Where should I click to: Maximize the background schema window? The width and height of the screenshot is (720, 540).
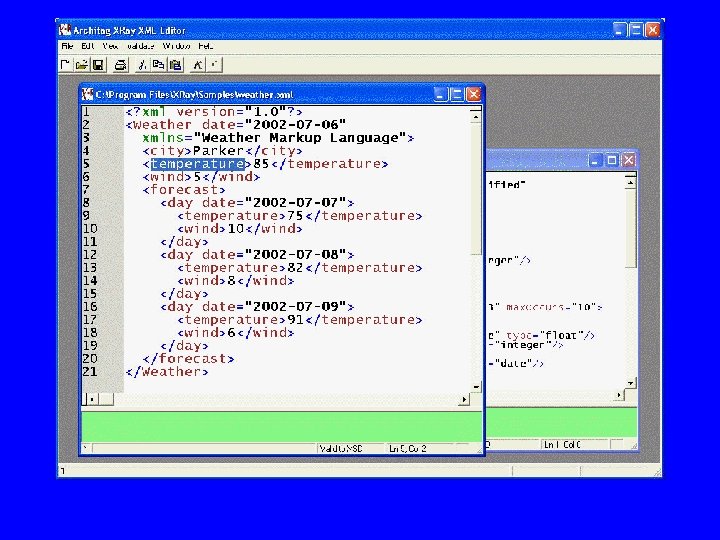(x=612, y=160)
